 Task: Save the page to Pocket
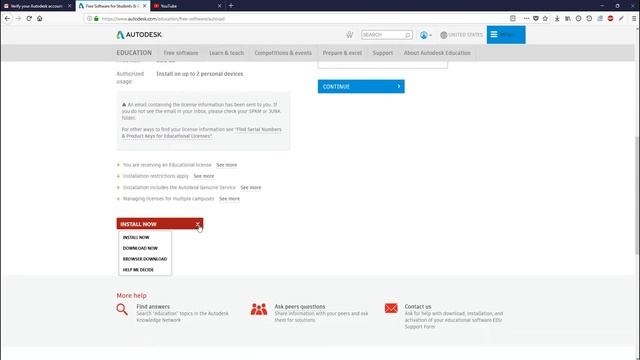(x=536, y=18)
